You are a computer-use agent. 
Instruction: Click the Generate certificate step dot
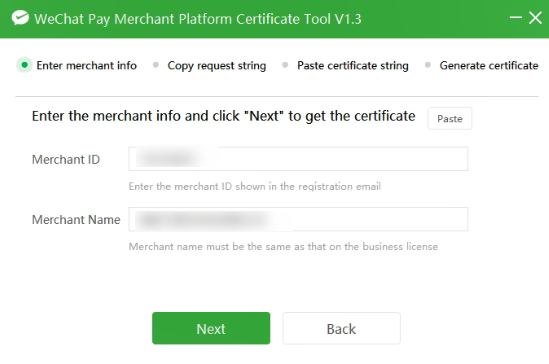coord(428,65)
